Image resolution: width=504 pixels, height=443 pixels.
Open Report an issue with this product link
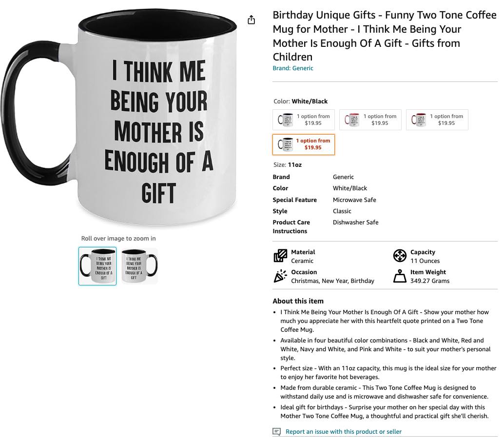[343, 432]
